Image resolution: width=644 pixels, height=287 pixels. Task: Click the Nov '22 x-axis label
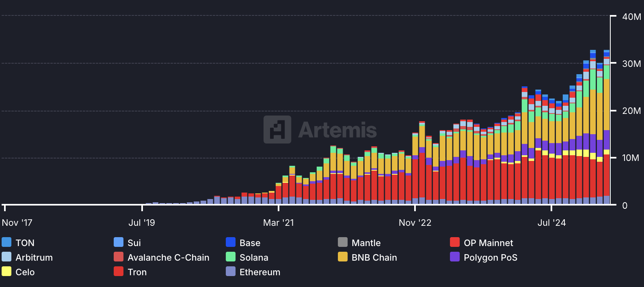tap(415, 223)
